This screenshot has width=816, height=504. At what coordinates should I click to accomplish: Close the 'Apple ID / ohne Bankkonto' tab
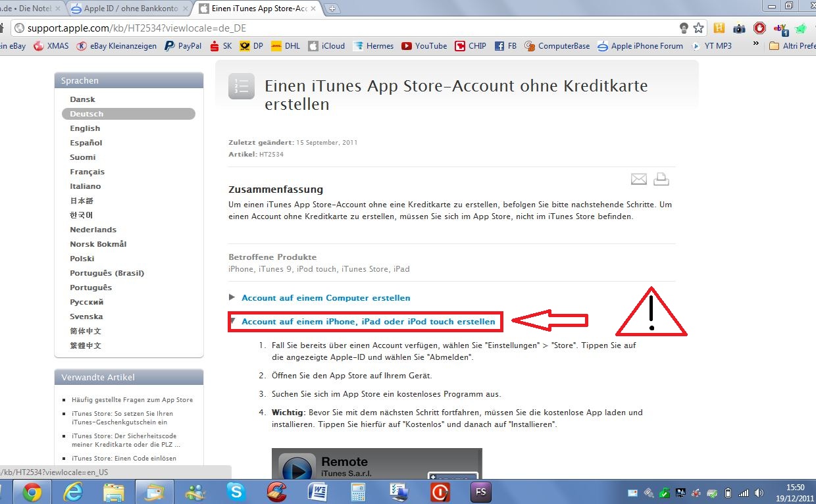click(x=185, y=9)
